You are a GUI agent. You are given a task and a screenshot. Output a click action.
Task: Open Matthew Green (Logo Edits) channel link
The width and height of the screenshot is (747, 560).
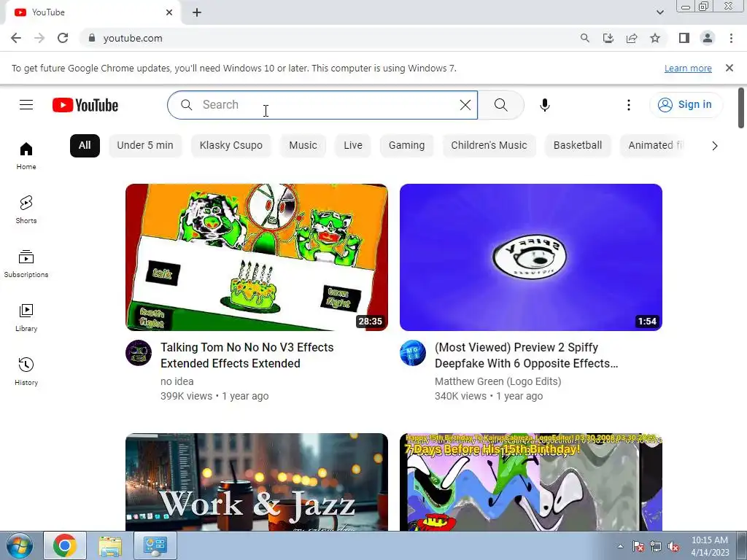point(498,381)
